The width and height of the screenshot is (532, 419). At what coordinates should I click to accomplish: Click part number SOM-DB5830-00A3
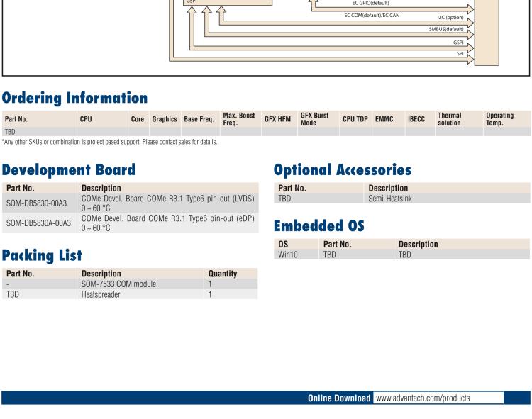[35, 203]
